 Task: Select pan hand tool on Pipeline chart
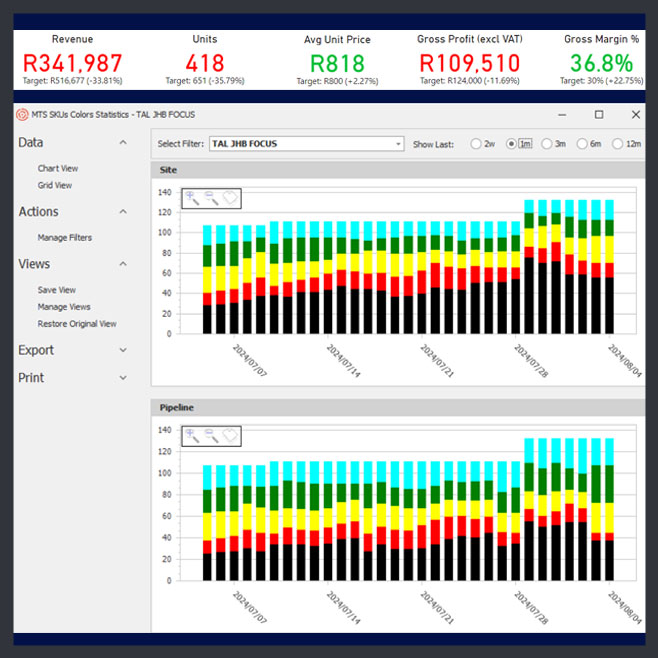pos(230,435)
